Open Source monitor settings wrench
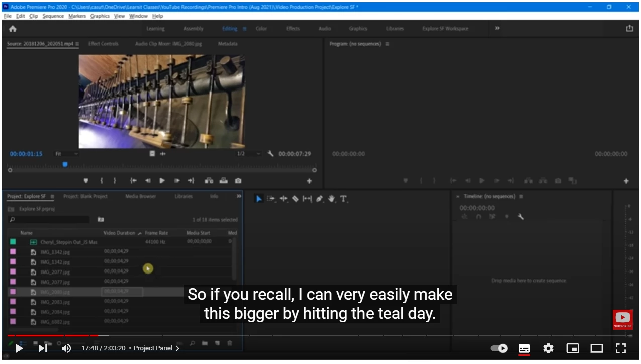641x364 pixels. pyautogui.click(x=270, y=154)
